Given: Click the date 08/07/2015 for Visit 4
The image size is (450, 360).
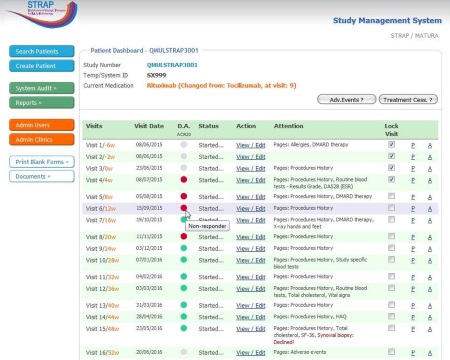Looking at the screenshot, I should [149, 180].
